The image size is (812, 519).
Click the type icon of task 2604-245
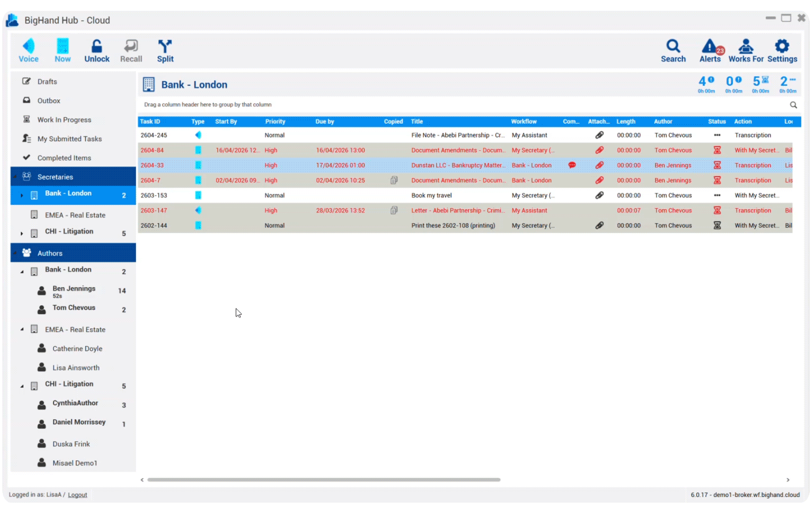tap(198, 135)
